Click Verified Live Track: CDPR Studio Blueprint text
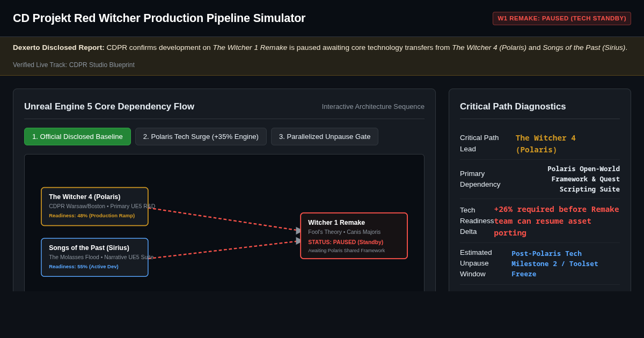 tap(74, 65)
